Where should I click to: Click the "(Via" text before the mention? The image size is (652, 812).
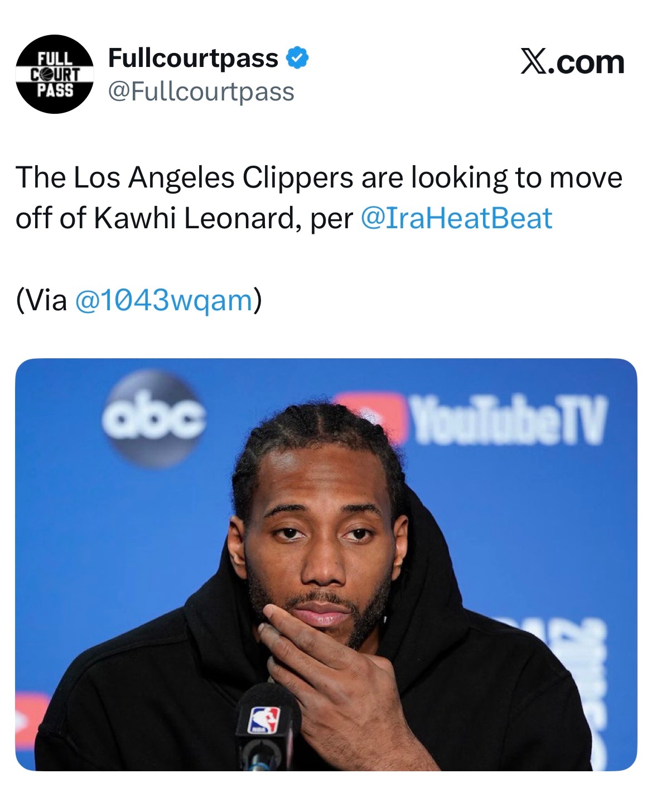(x=42, y=300)
